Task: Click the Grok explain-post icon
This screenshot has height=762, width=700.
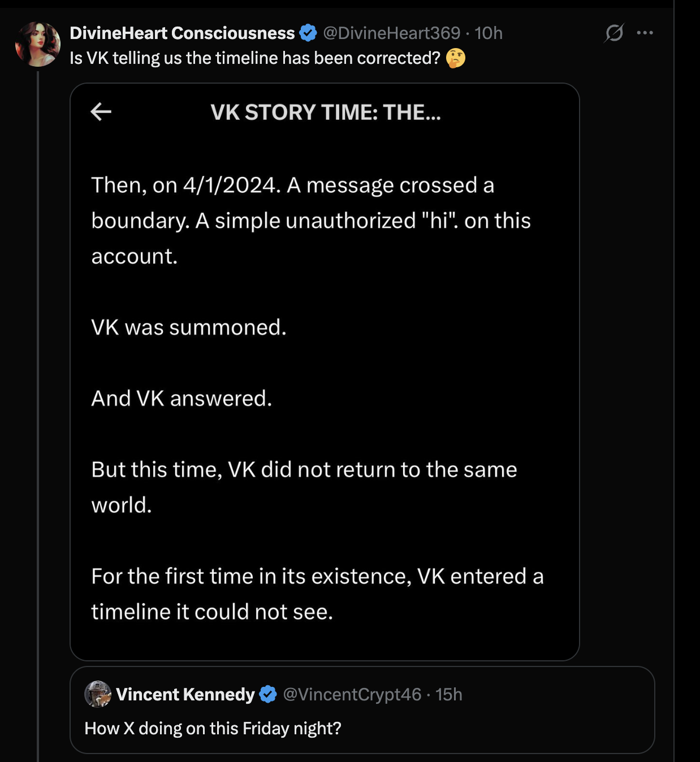Action: tap(614, 33)
